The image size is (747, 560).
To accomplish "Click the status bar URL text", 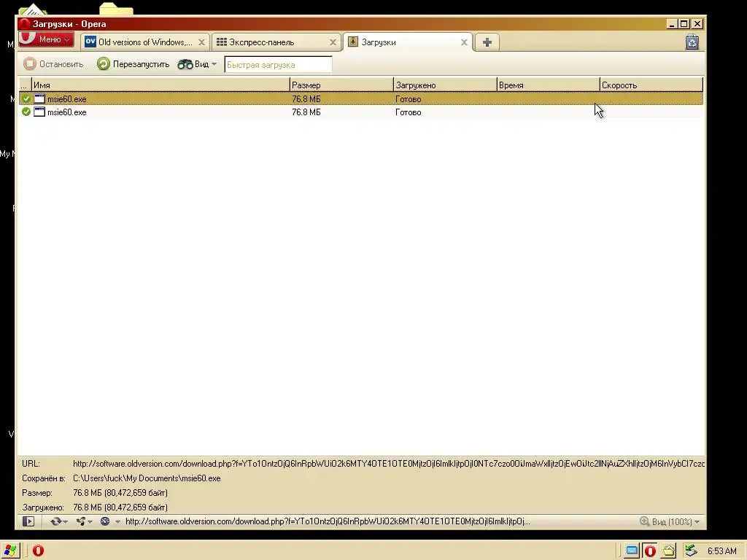I will coord(328,521).
